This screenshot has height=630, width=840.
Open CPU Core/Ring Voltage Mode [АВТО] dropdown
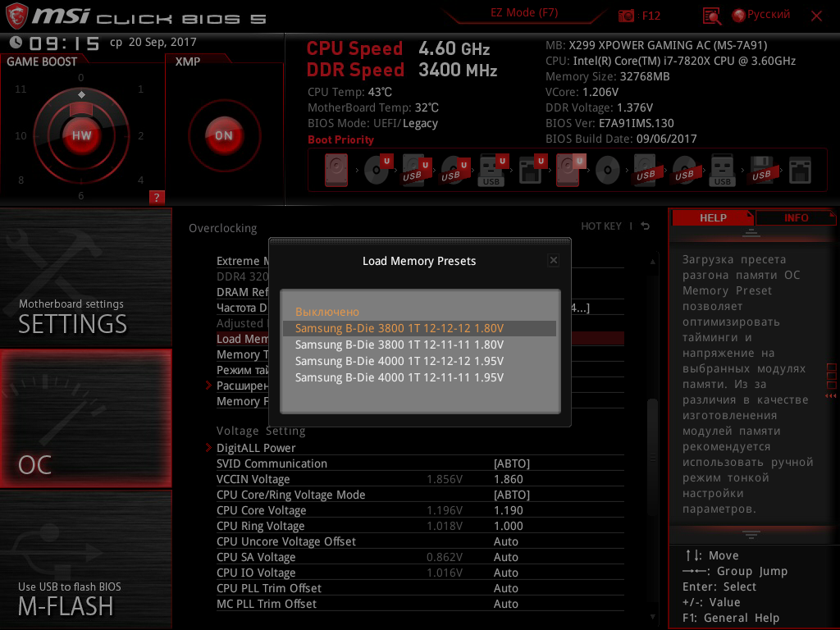coord(512,495)
